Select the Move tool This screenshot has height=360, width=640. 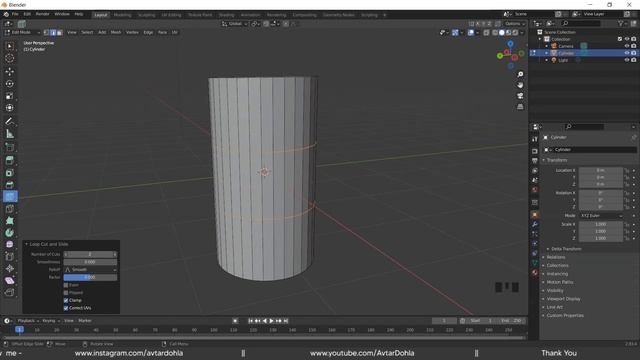point(9,71)
